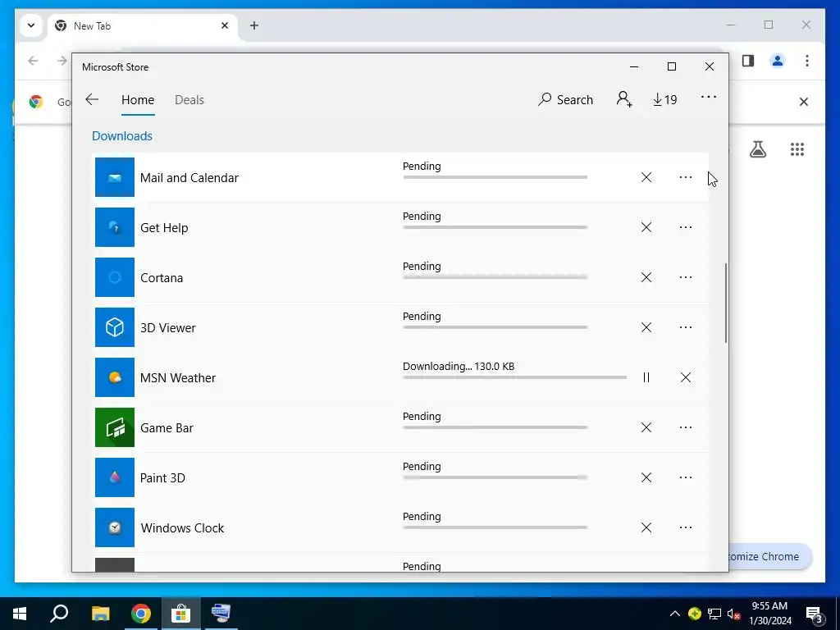
Task: Show hidden system tray icons
Action: pos(675,614)
